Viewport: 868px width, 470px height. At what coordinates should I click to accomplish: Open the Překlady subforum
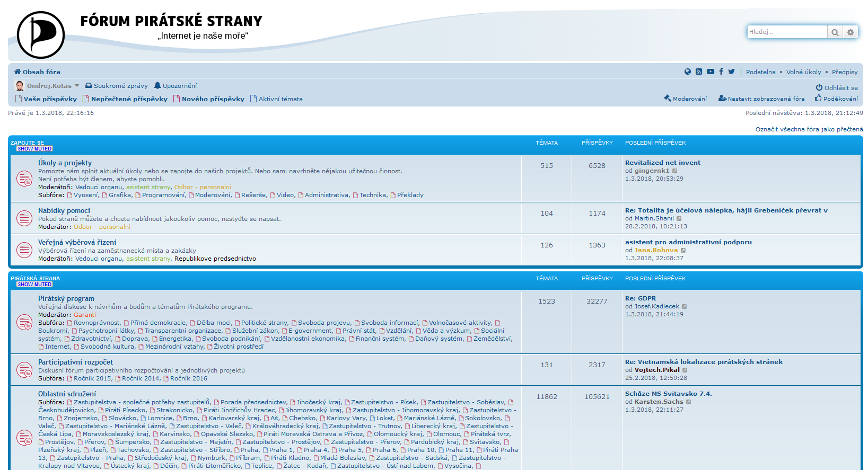(410, 196)
